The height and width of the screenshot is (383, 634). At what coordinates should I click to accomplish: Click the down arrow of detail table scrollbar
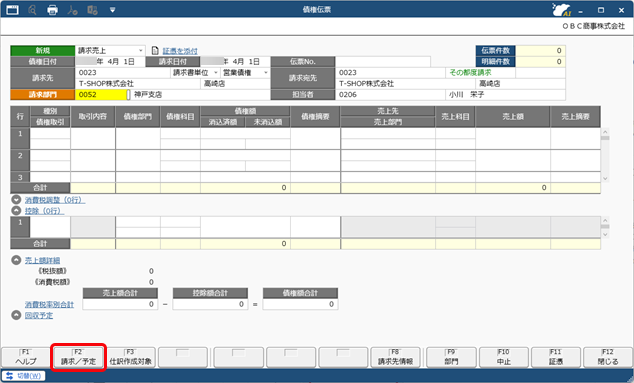click(x=605, y=178)
